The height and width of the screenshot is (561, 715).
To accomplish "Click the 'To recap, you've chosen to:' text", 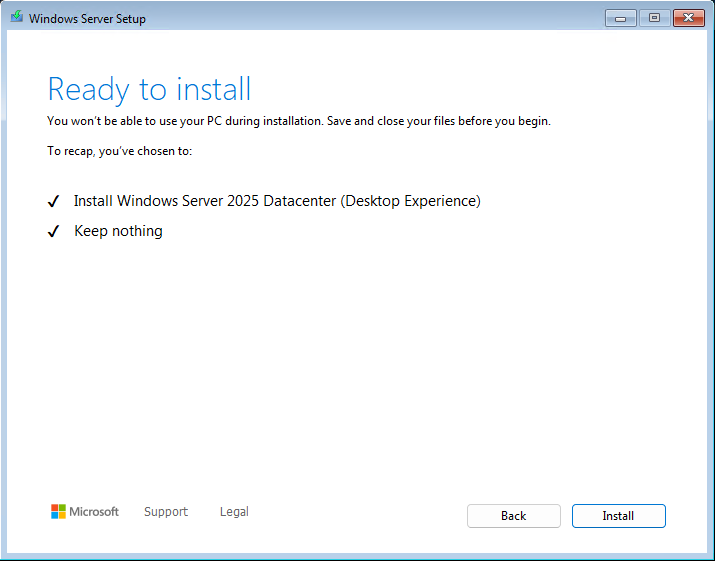I will 119,151.
